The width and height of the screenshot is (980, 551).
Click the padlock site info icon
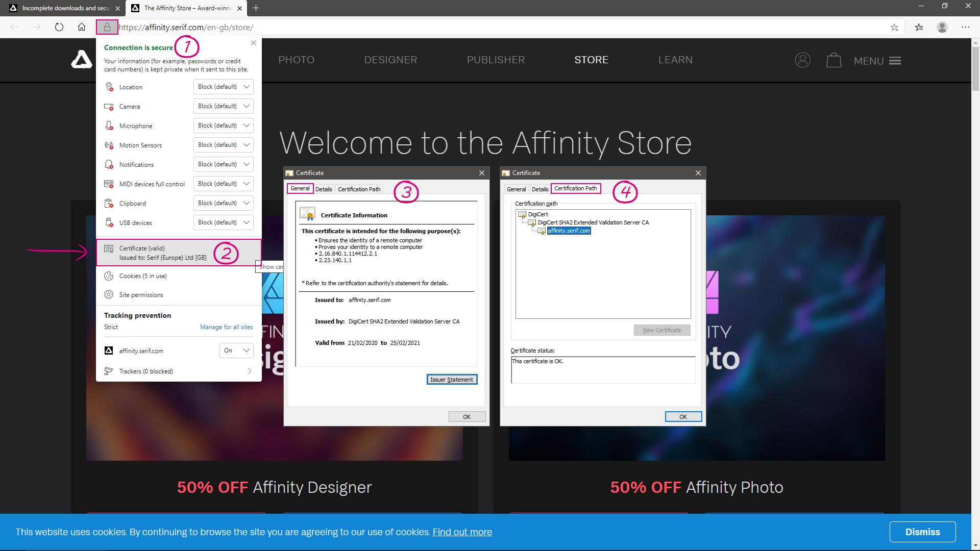(107, 28)
